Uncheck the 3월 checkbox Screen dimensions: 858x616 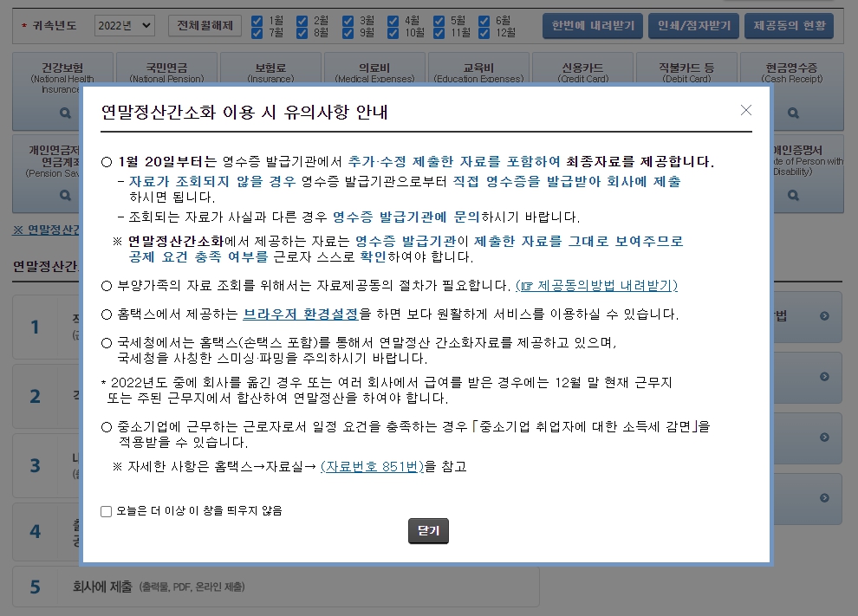348,21
